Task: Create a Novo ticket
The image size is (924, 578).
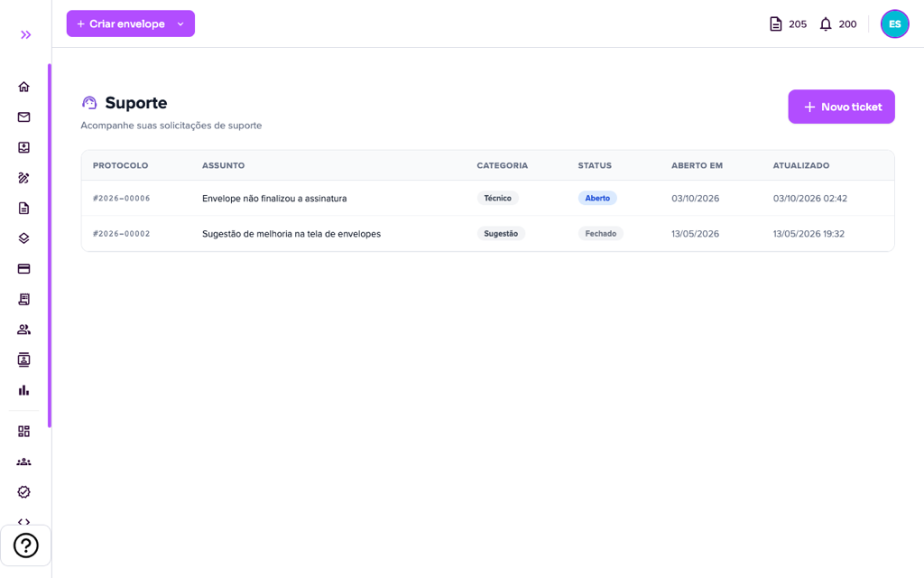Action: pyautogui.click(x=841, y=107)
